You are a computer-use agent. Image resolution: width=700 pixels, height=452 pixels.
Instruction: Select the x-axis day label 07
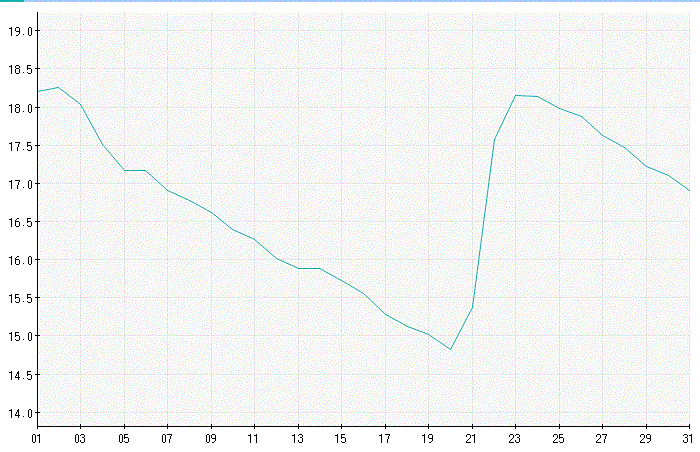coord(167,439)
